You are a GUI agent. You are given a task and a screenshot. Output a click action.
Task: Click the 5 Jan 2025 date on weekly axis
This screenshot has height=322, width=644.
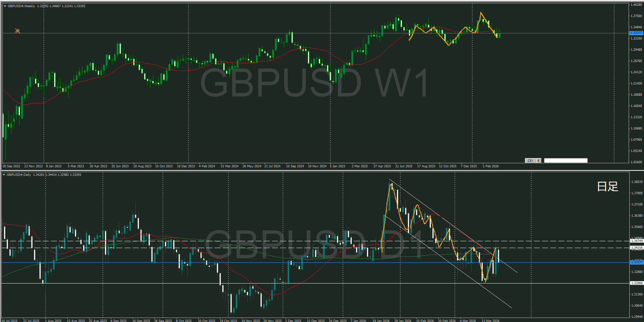click(x=338, y=166)
